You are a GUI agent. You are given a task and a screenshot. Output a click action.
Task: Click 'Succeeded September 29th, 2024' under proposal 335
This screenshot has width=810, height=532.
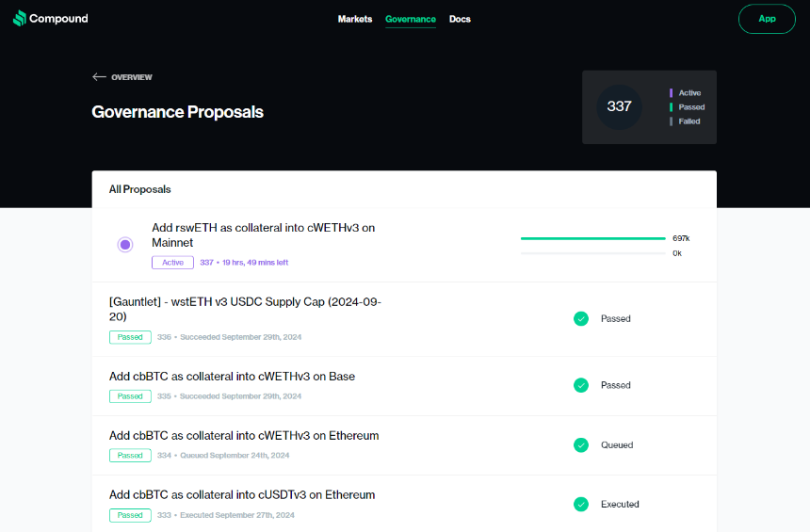241,396
